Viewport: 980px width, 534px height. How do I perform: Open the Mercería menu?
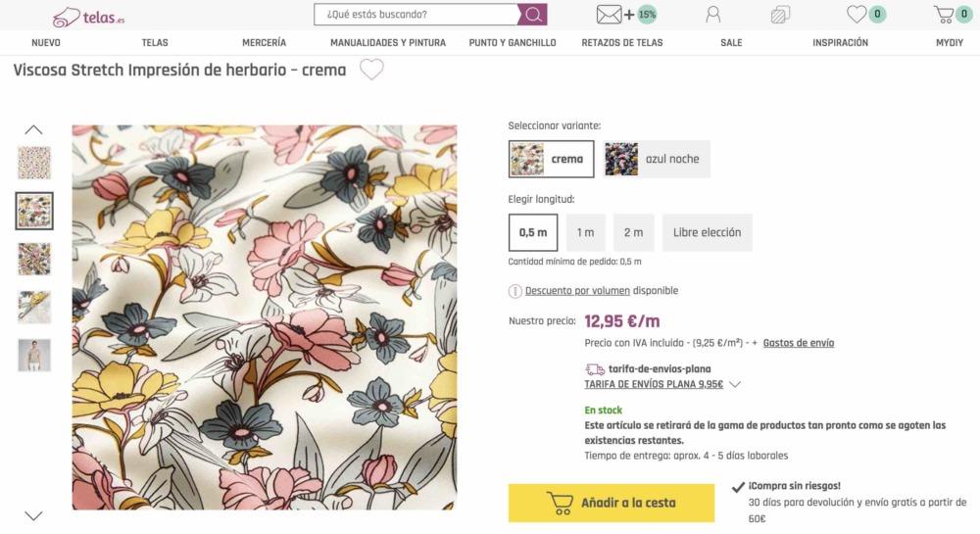[x=264, y=43]
